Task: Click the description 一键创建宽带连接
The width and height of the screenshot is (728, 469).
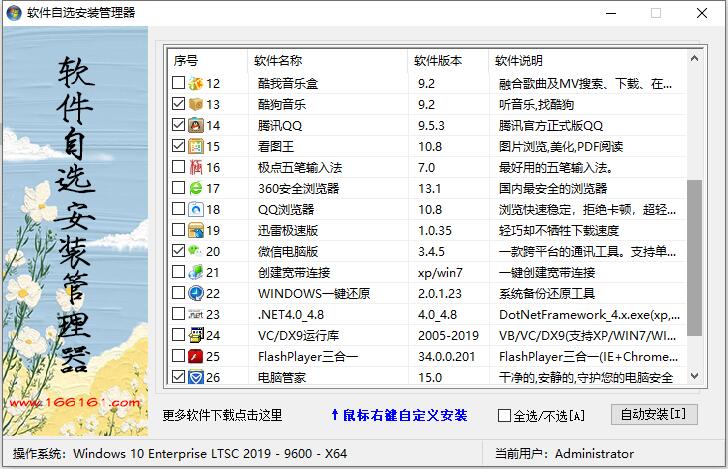Action: pyautogui.click(x=547, y=273)
